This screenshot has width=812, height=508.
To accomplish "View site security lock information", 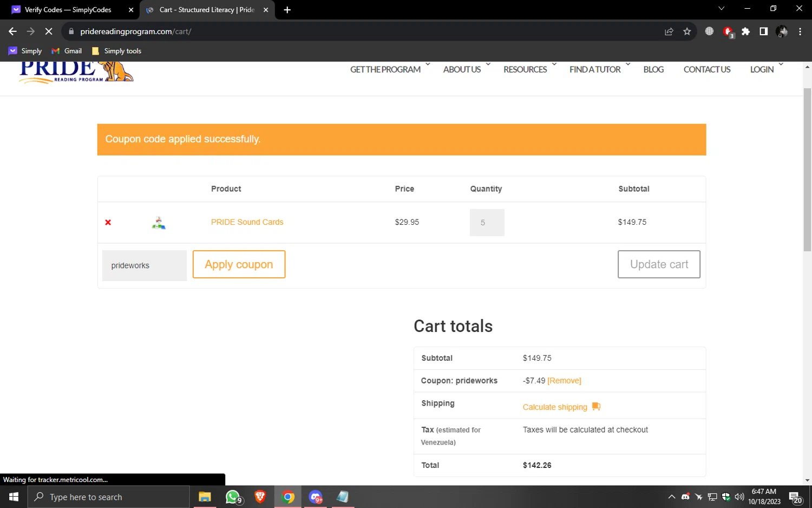I will (x=71, y=31).
